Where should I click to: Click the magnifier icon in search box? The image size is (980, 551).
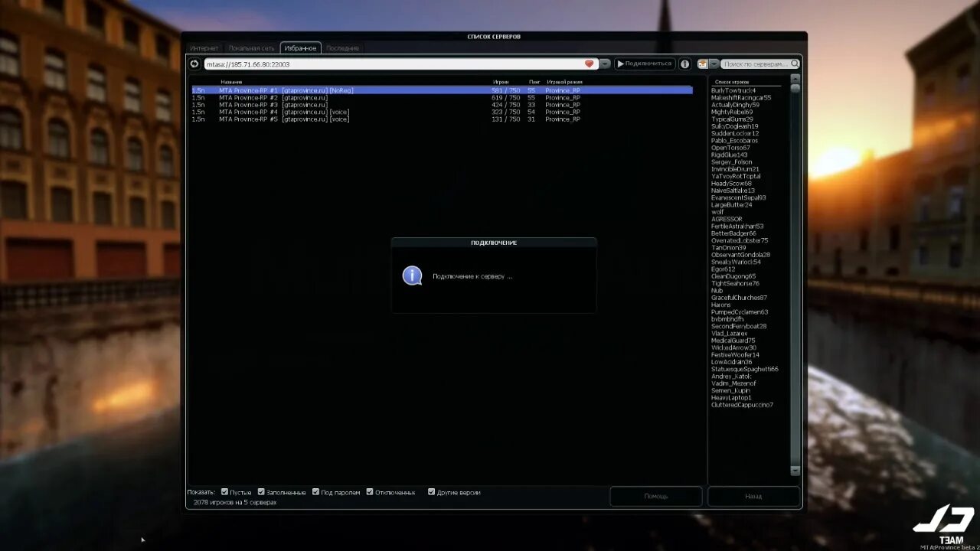tap(795, 64)
